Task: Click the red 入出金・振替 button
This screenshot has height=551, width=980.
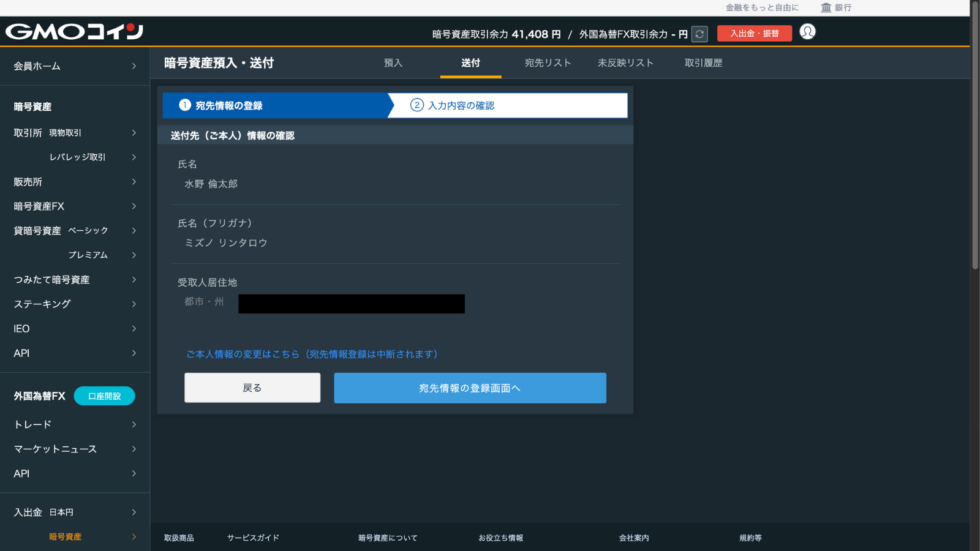Action: coord(754,34)
